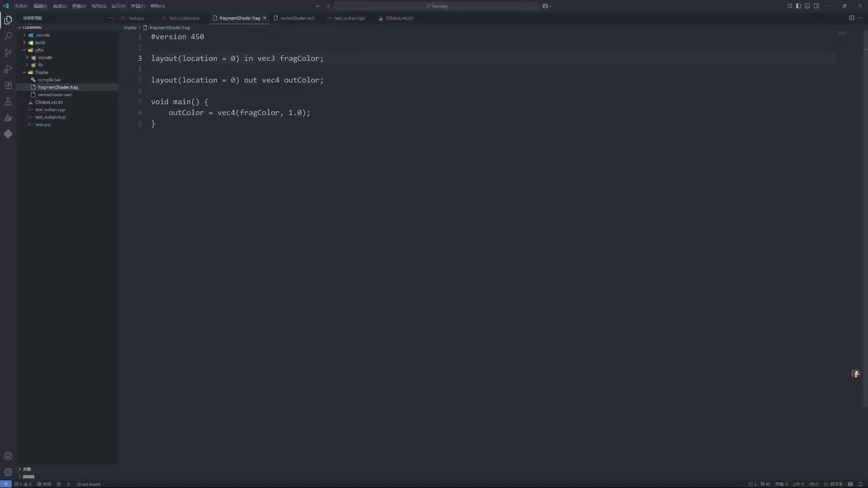Open Explorer panel More Actions menu

111,18
